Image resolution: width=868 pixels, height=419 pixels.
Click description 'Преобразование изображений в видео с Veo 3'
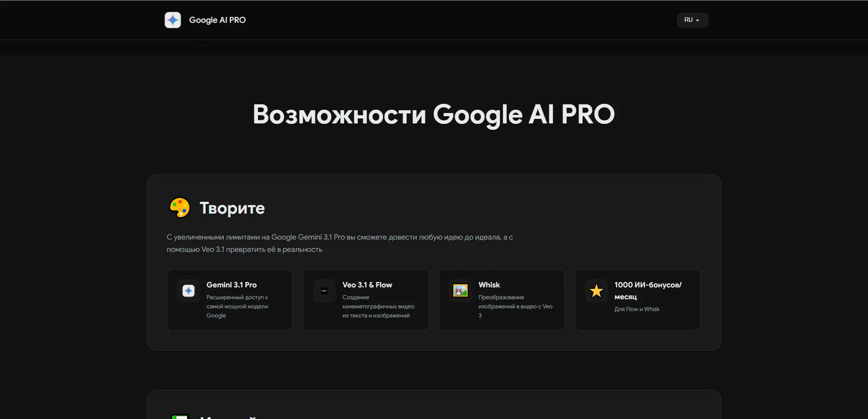point(516,307)
